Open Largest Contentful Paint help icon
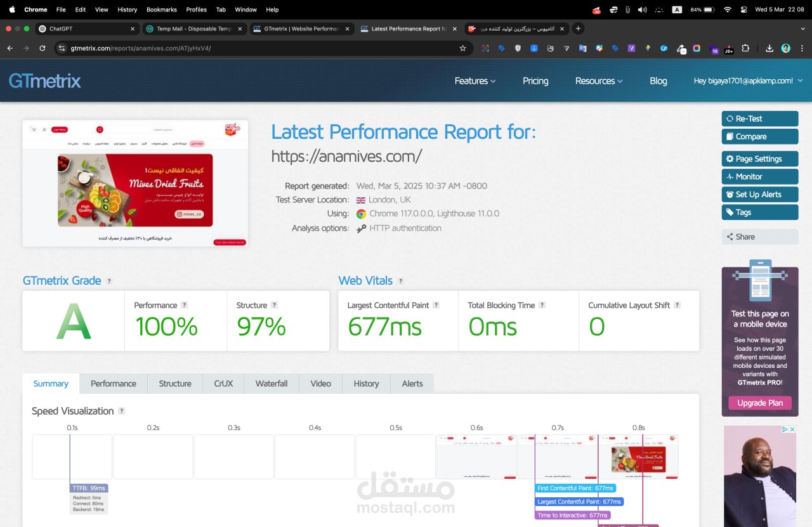This screenshot has height=527, width=812. (436, 305)
